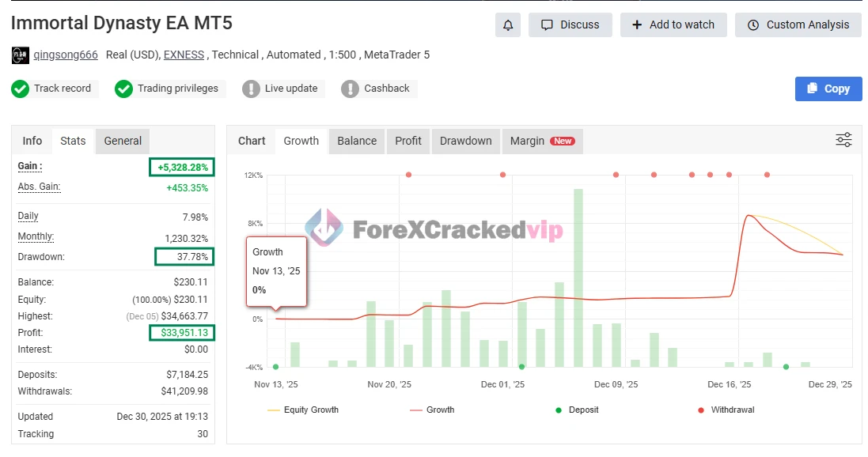Click the Track record green checkmark icon
The width and height of the screenshot is (868, 457).
click(21, 89)
